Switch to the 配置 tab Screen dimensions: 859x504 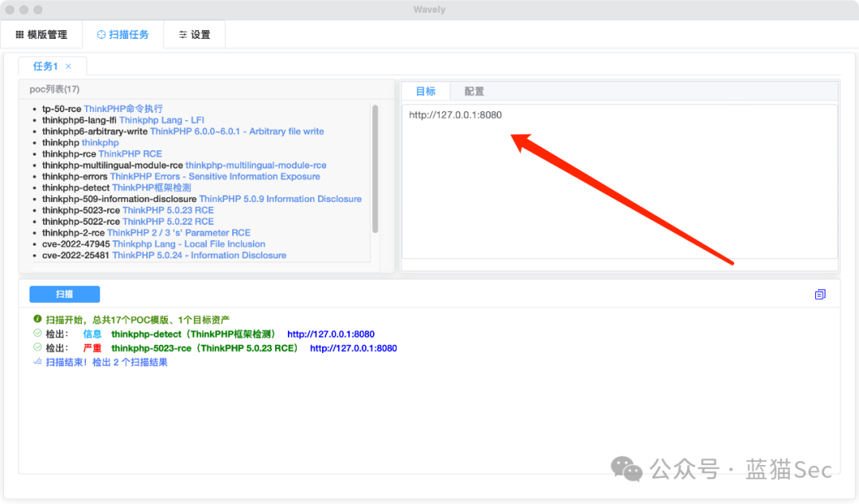[x=474, y=91]
